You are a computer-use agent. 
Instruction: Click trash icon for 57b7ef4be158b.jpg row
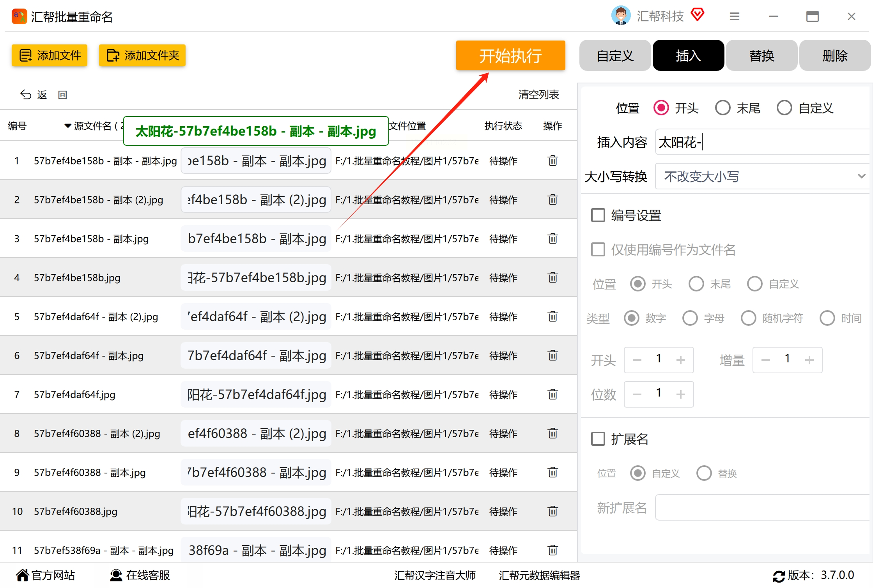[x=552, y=277]
